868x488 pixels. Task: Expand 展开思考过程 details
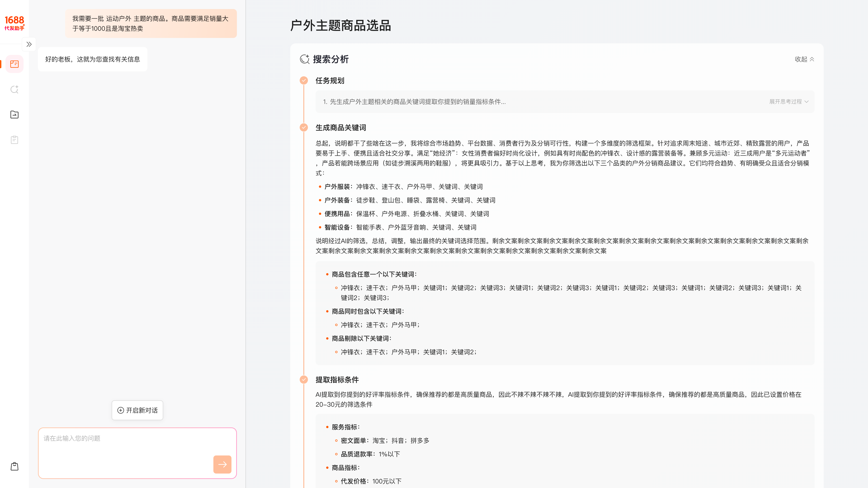coord(789,102)
